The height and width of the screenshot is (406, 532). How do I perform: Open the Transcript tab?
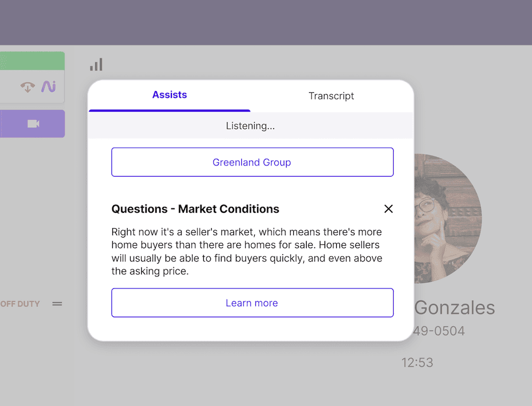331,96
